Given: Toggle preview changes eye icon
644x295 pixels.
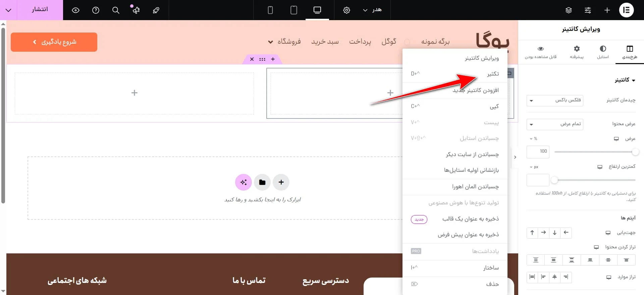Looking at the screenshot, I should point(75,10).
